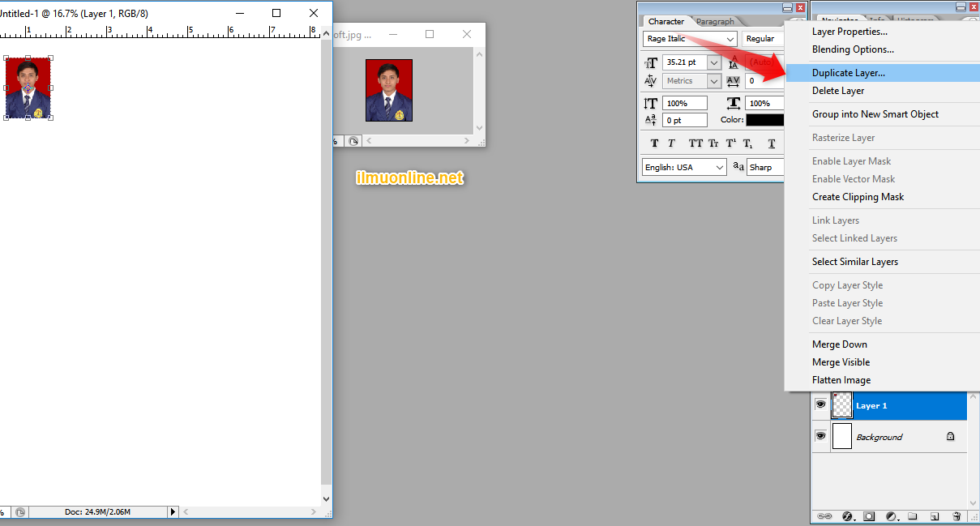Expand the 35.21 pt font size dropdown

coord(714,62)
